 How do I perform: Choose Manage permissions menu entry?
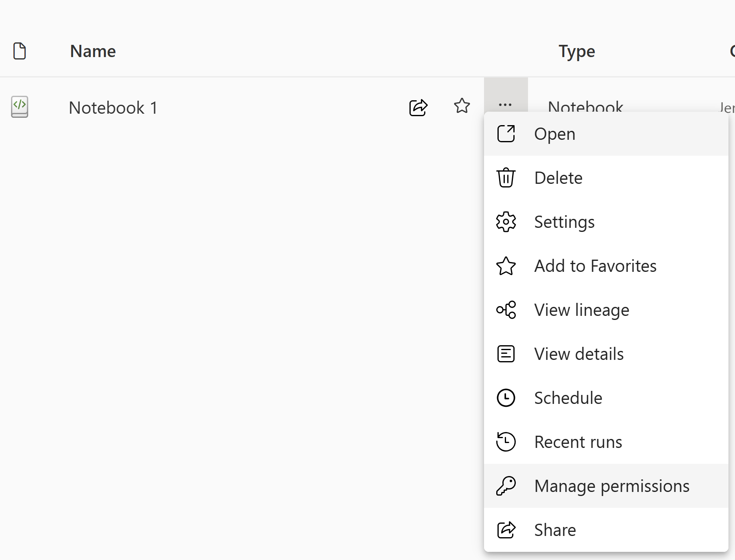pos(612,486)
